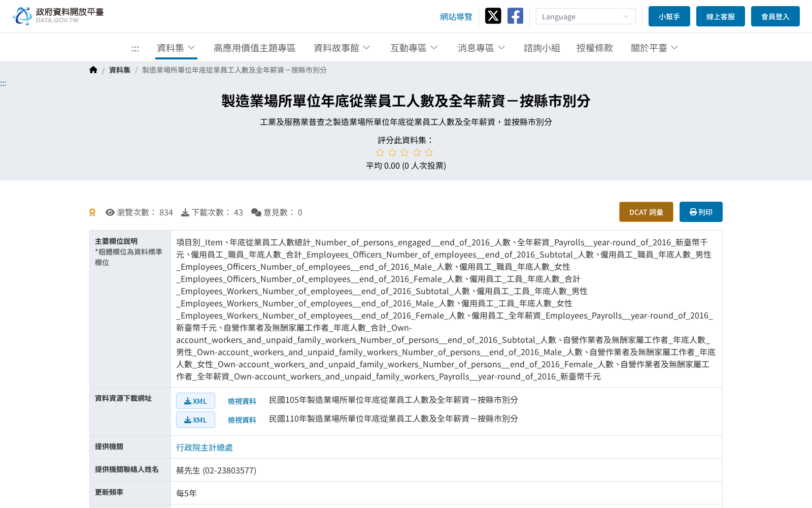
Task: Click the 資料資源下載網址 row label
Action: point(123,398)
